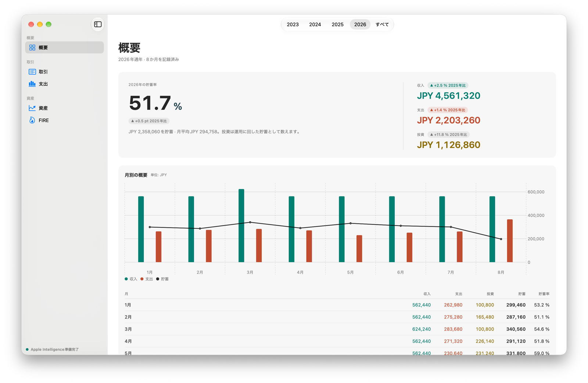
Task: Click the +0.5 pt 2025年比 savings badge
Action: [149, 121]
